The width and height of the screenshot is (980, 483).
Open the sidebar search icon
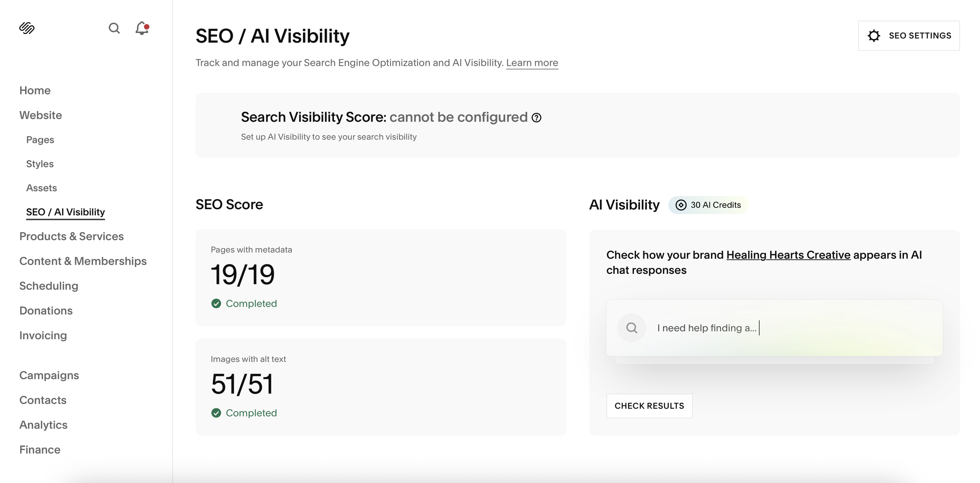114,28
